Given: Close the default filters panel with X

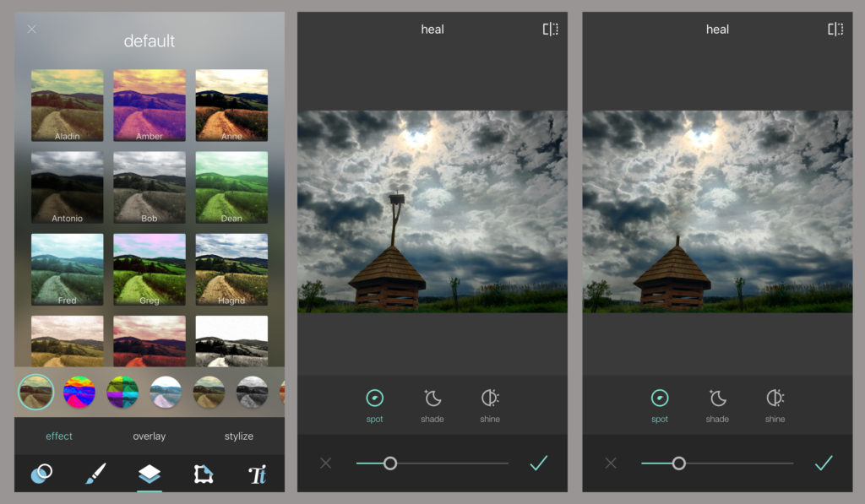Looking at the screenshot, I should [31, 30].
